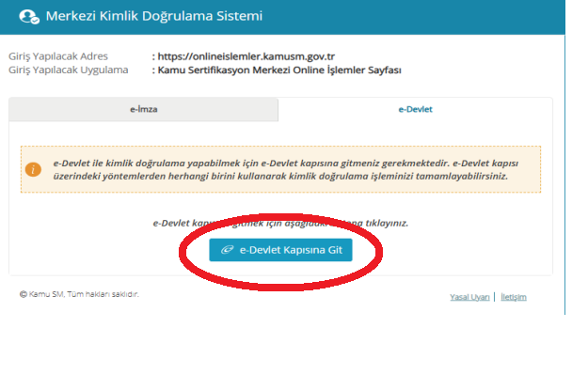Click the Kamu SM copyright footer text

point(79,294)
